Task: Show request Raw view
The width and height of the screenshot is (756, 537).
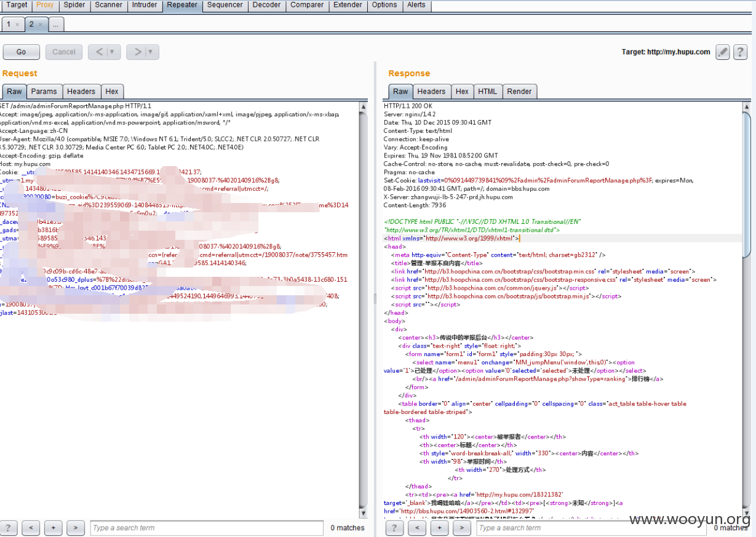Action: coord(14,92)
